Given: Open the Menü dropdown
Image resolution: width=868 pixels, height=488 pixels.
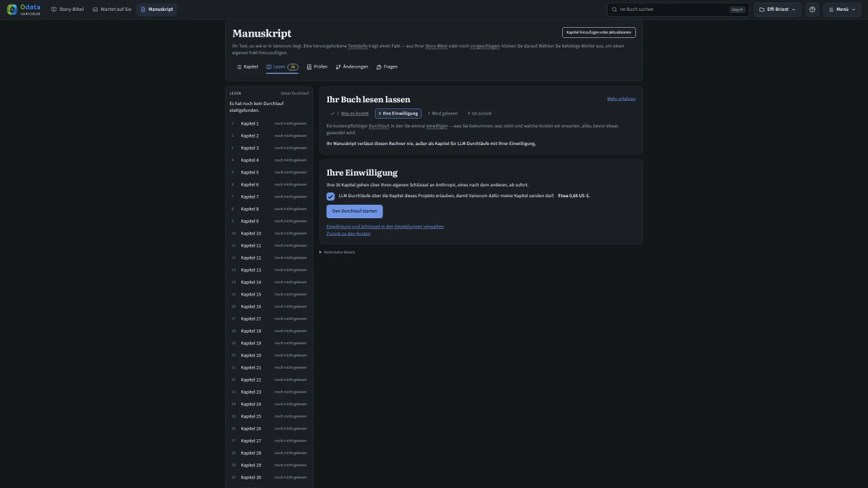Looking at the screenshot, I should (842, 9).
